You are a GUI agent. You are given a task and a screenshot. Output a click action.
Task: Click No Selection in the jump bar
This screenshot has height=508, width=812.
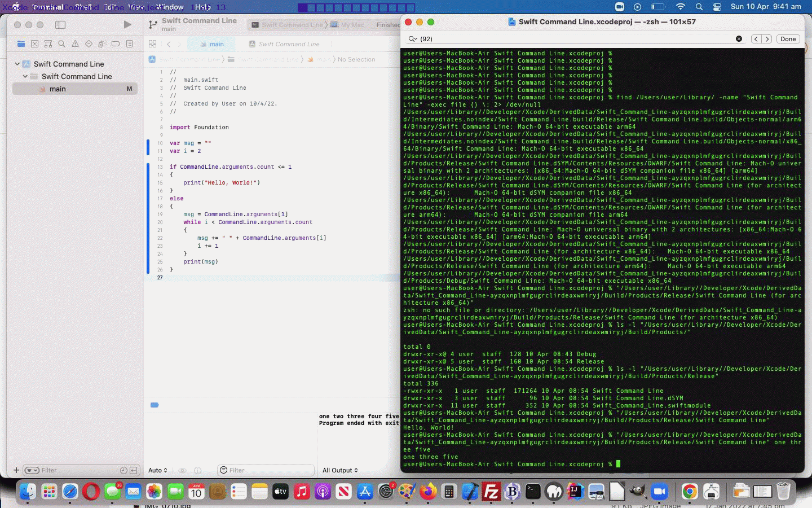[x=356, y=59]
